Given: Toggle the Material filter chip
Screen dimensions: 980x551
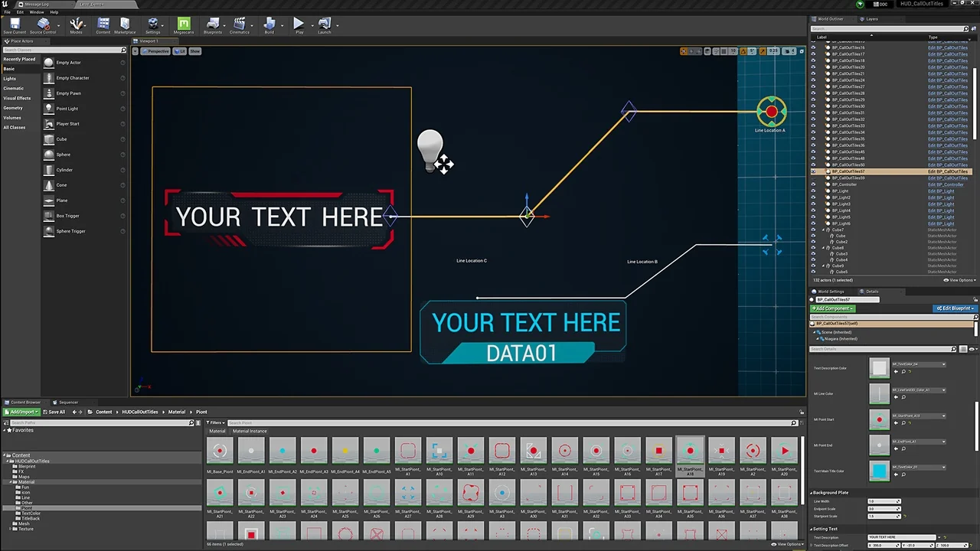Looking at the screenshot, I should pyautogui.click(x=217, y=431).
